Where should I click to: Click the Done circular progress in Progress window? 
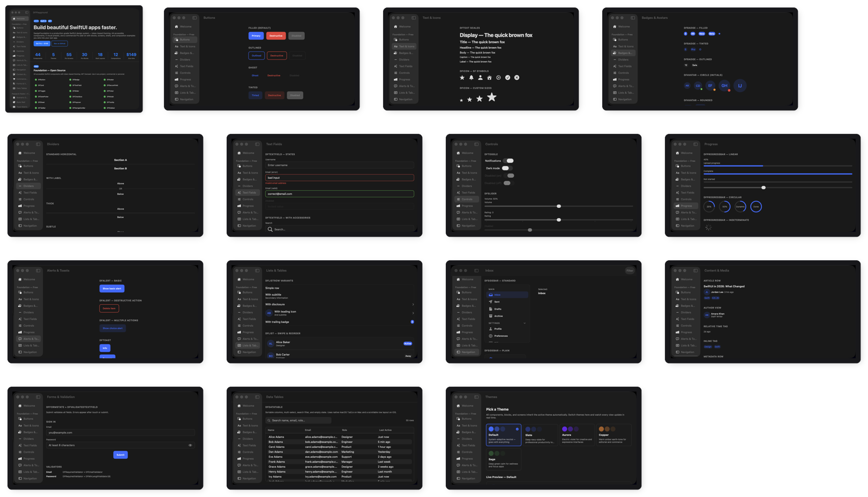pos(756,207)
